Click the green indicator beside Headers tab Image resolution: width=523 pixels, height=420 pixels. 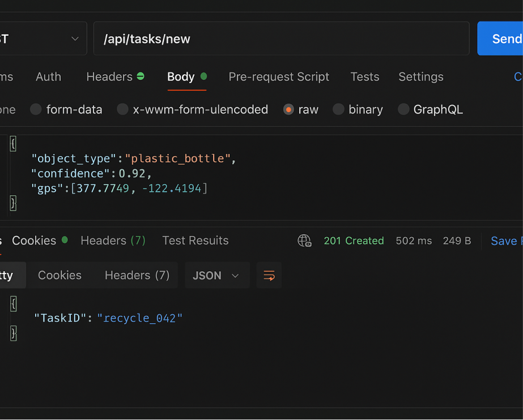point(141,76)
